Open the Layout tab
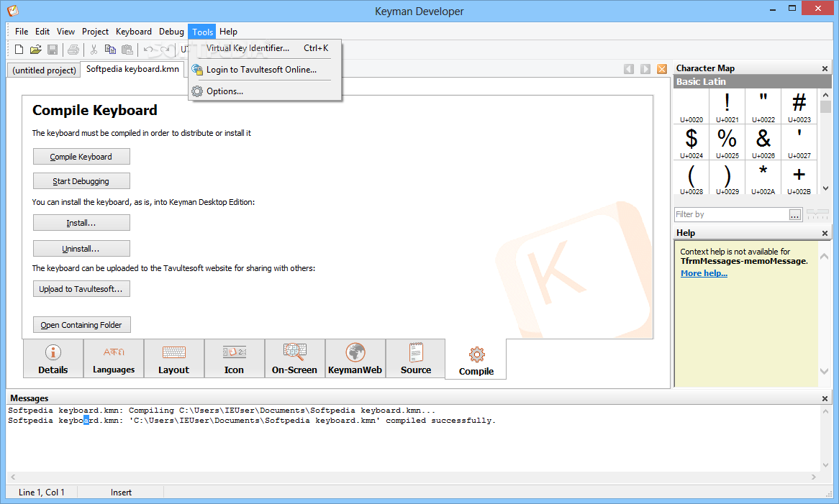Image resolution: width=839 pixels, height=504 pixels. (174, 359)
